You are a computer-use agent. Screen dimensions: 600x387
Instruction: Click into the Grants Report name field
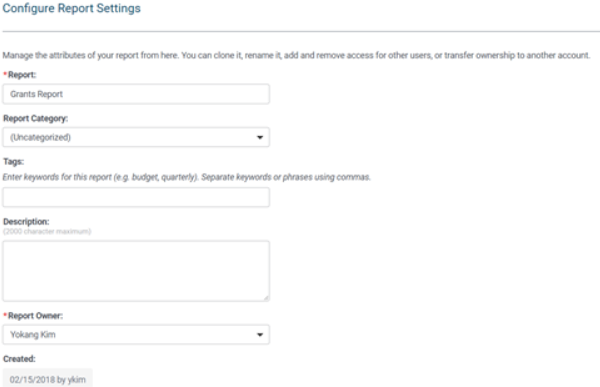pos(136,94)
